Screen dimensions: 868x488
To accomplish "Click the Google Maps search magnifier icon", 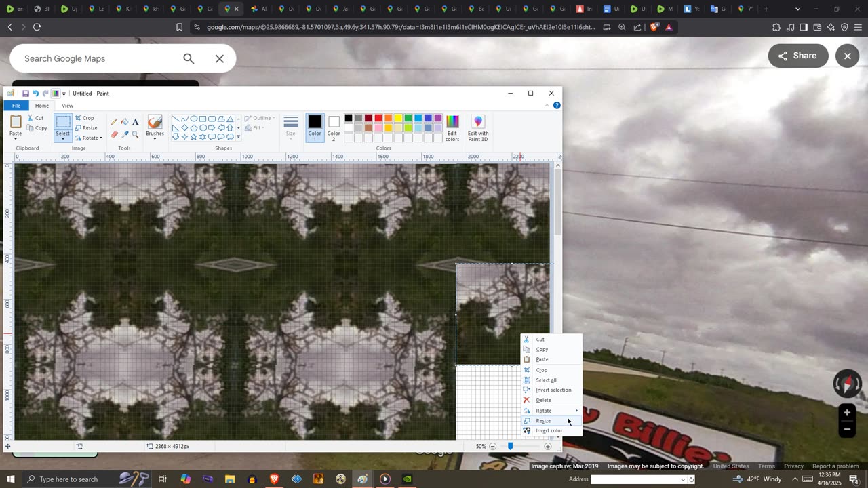I will tap(189, 59).
